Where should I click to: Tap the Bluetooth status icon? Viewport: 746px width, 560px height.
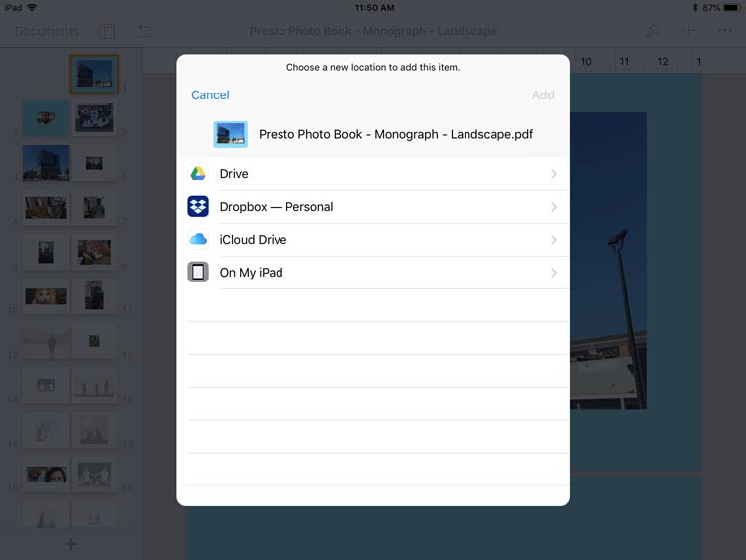(x=694, y=8)
